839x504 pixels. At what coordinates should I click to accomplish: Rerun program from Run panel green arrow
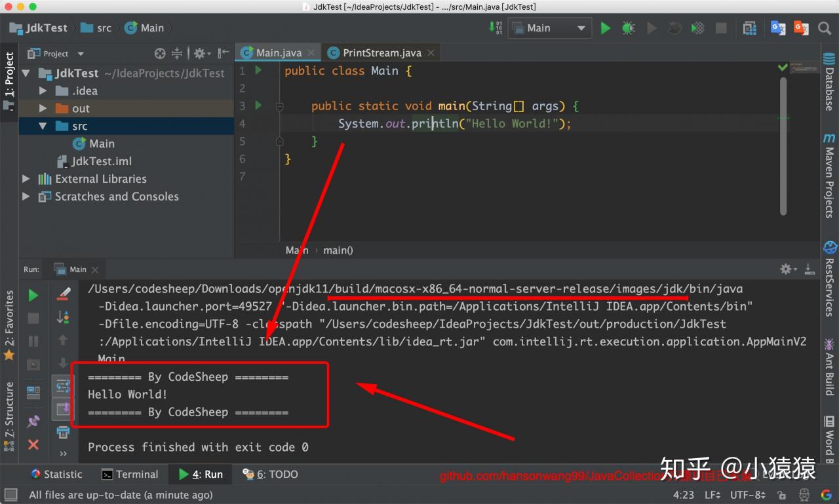point(33,296)
